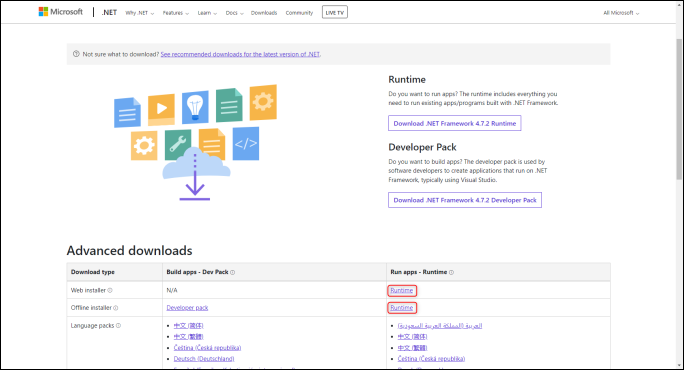Click the LIVE TV button
The height and width of the screenshot is (370, 684).
(x=335, y=13)
